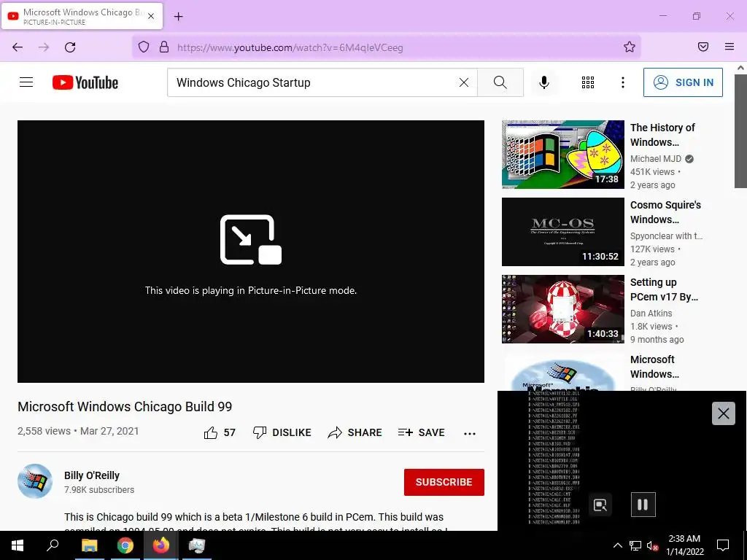Open Billy O'Reilly channel avatar

pos(35,481)
